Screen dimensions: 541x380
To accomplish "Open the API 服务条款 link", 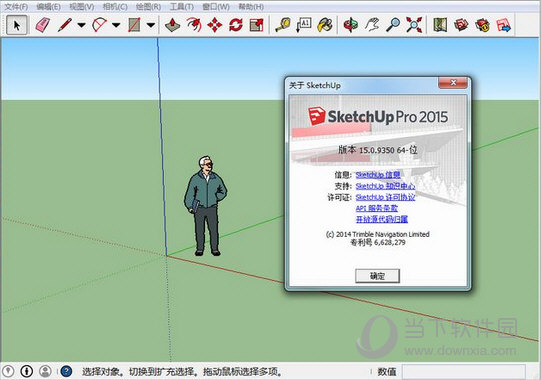I will click(x=377, y=208).
